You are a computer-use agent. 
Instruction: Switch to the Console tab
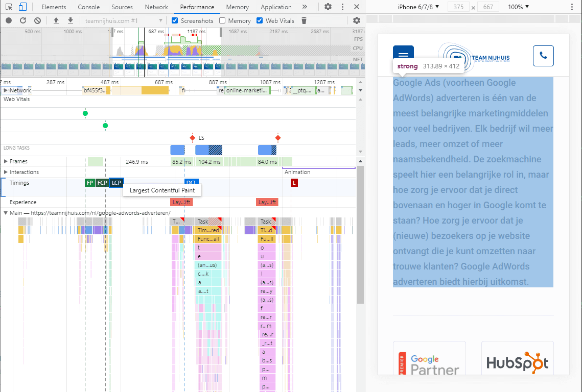[x=89, y=7]
